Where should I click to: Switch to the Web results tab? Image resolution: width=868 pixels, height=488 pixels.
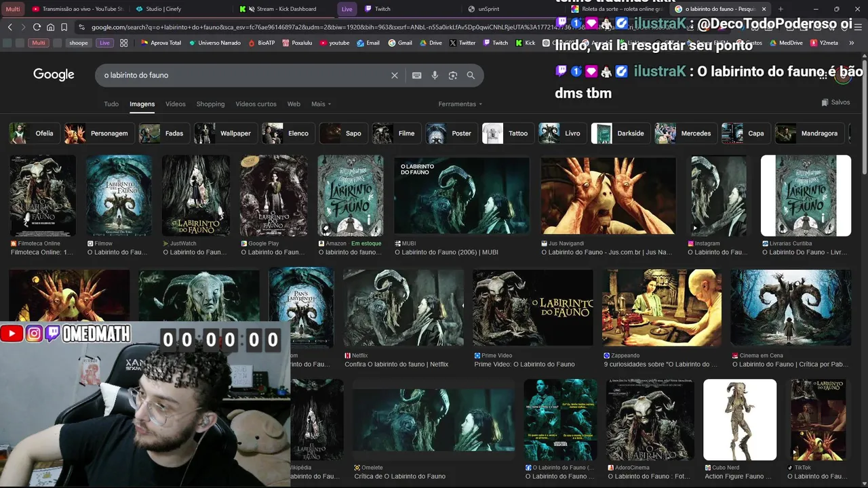pyautogui.click(x=294, y=104)
